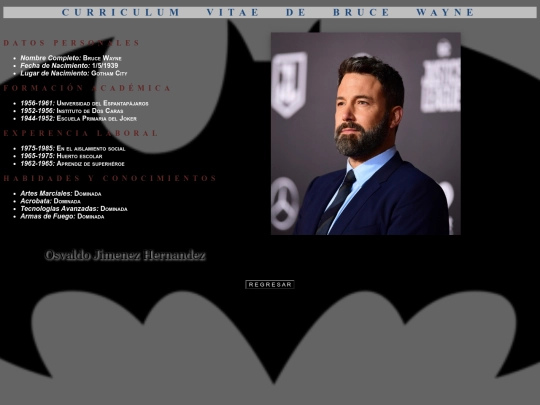
Task: Click the Osvaldo Jimenez Hernandez author name
Action: pos(125,255)
